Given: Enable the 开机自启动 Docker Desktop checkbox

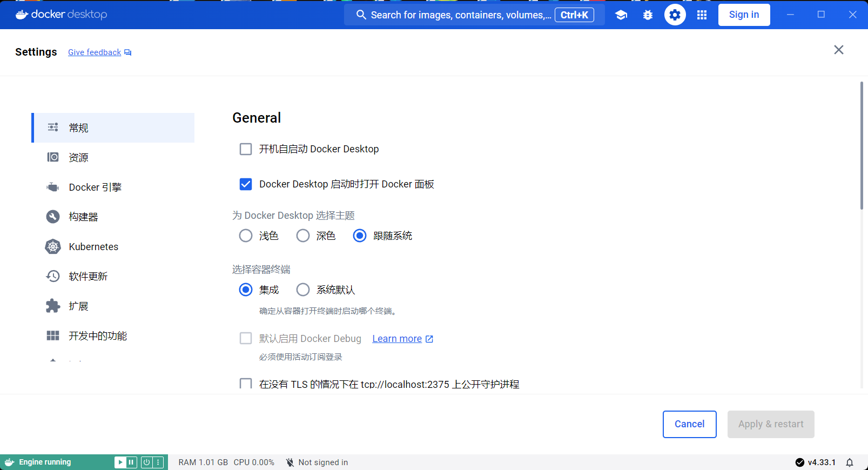Looking at the screenshot, I should pos(246,149).
